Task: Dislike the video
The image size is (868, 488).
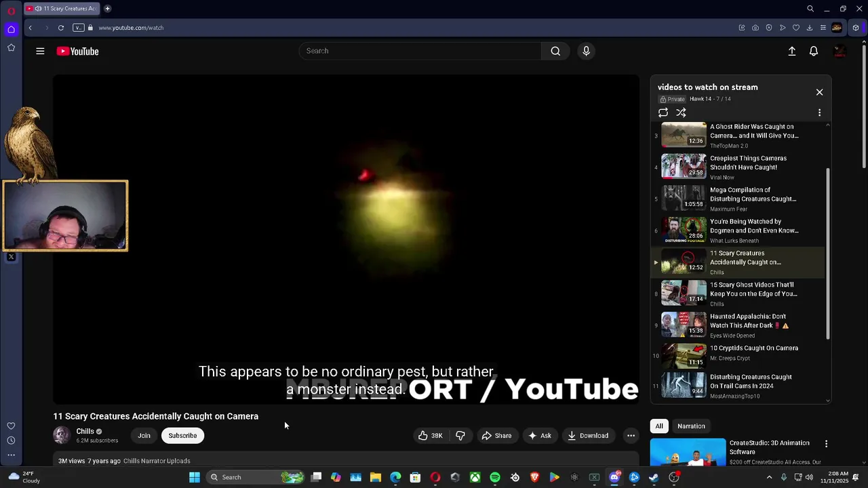Action: pyautogui.click(x=460, y=436)
